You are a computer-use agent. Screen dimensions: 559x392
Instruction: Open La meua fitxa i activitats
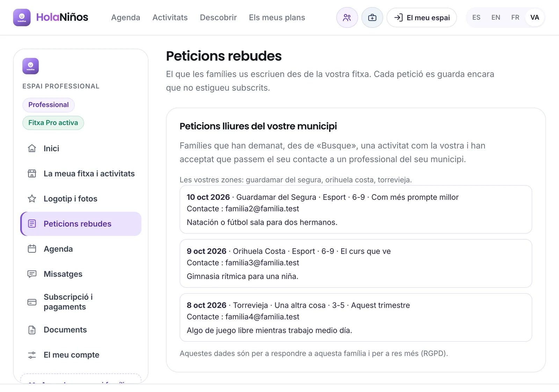(x=81, y=174)
